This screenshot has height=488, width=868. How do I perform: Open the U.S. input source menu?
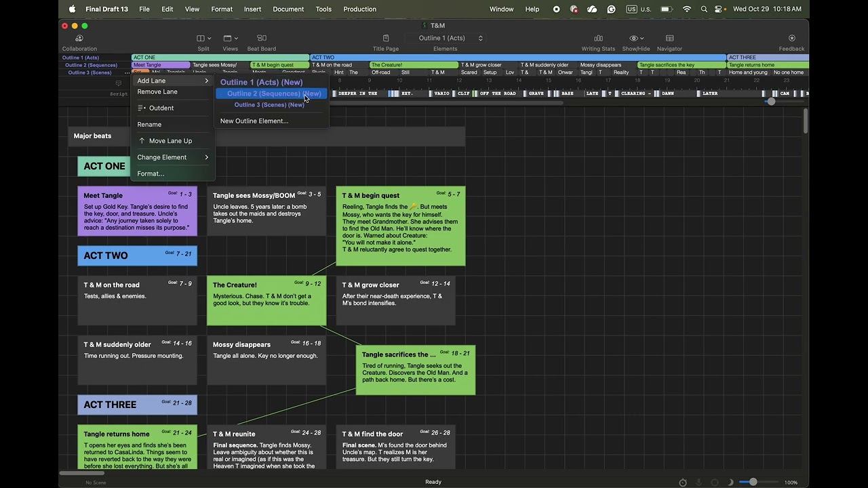coord(638,9)
